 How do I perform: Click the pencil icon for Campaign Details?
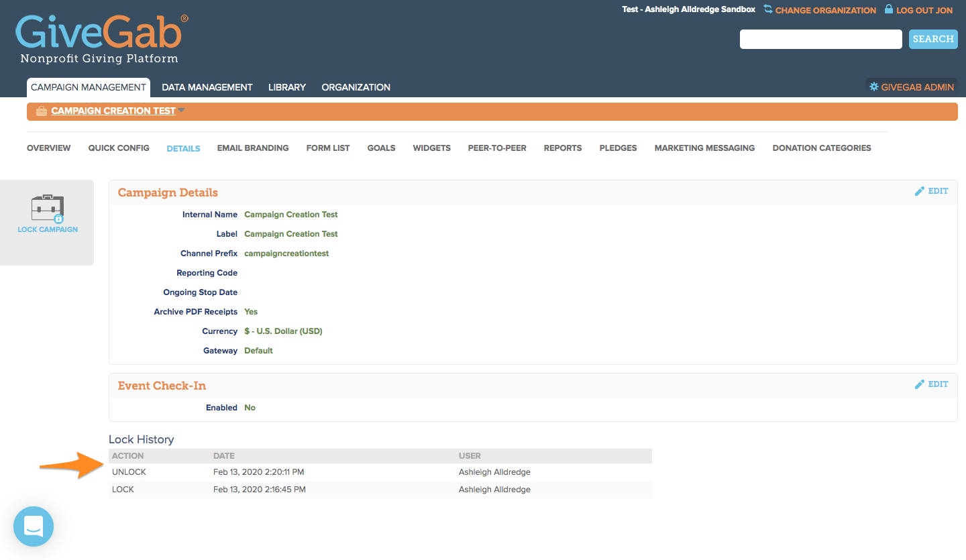(920, 191)
